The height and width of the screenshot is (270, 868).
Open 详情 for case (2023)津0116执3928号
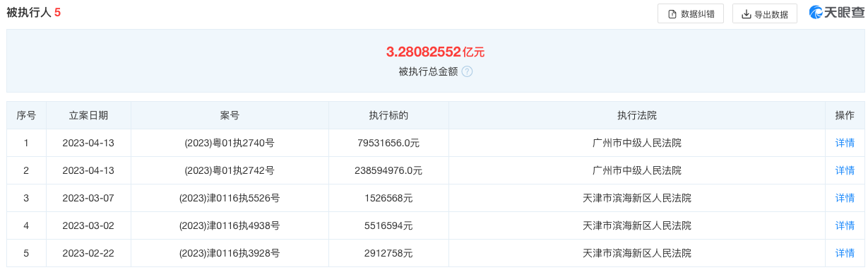tap(845, 253)
